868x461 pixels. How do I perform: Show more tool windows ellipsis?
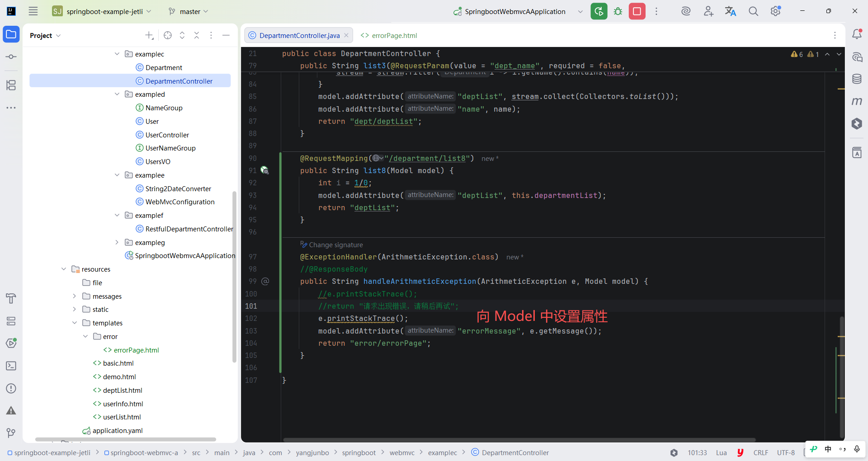tap(11, 108)
